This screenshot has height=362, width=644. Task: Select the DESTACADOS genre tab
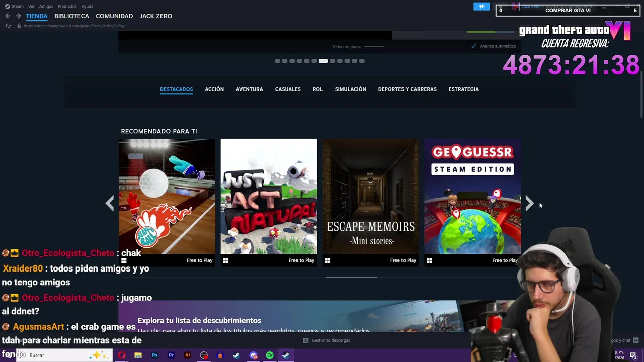176,89
